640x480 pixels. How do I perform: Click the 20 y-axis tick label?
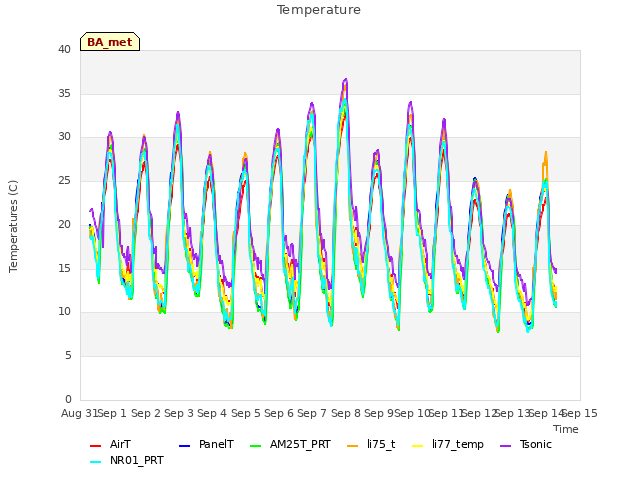tap(64, 224)
